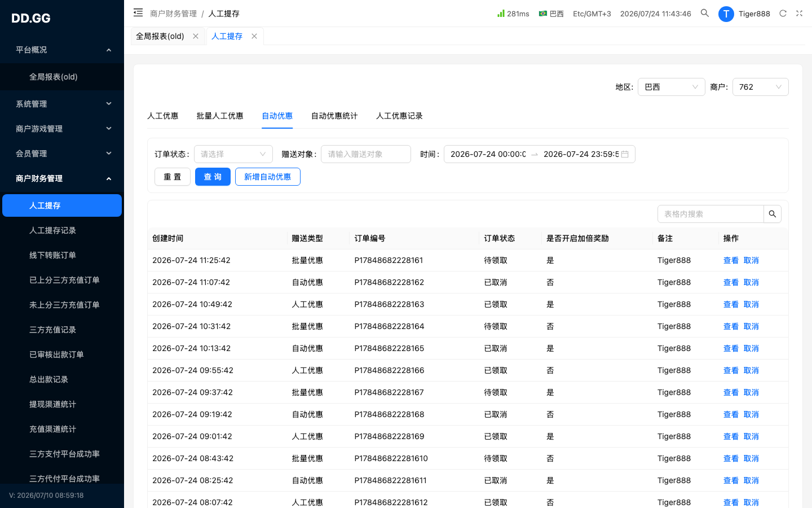Open 已上分三方充值订单 in the sidebar
The width and height of the screenshot is (812, 508).
(62, 280)
